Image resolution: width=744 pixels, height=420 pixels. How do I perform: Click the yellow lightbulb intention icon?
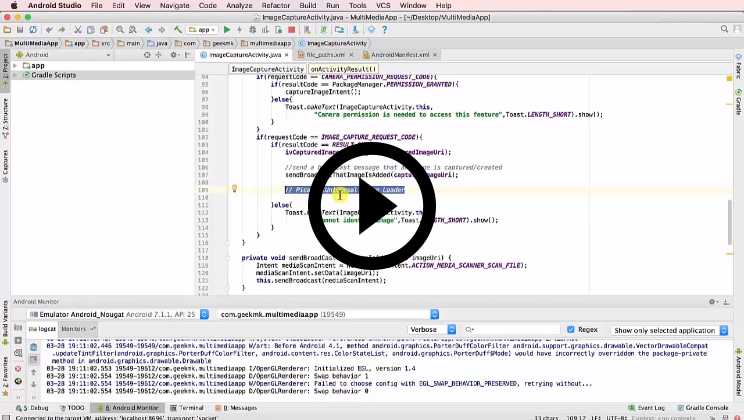(x=234, y=188)
